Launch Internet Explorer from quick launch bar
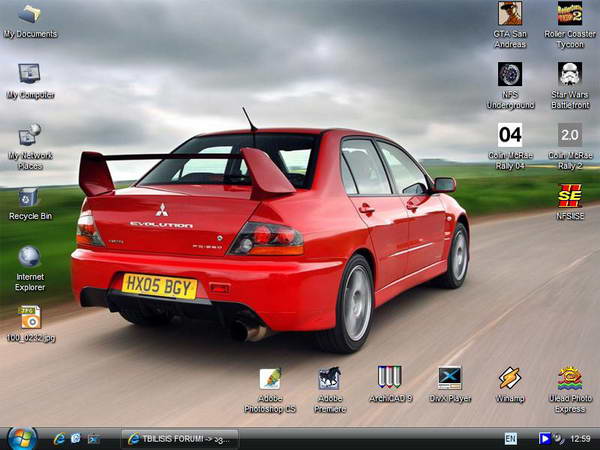The height and width of the screenshot is (450, 600). 59,439
